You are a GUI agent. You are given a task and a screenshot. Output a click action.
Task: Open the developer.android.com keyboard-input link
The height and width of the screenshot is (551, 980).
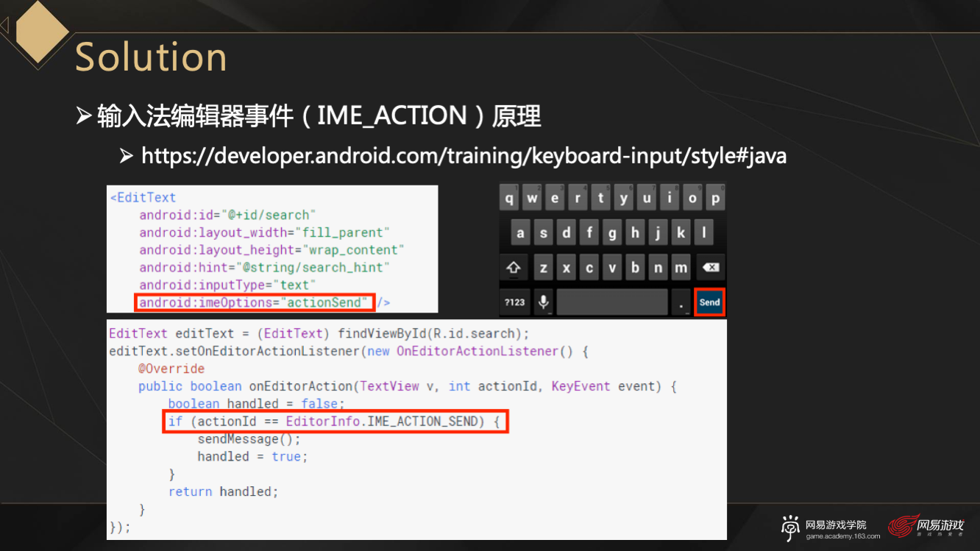[464, 156]
